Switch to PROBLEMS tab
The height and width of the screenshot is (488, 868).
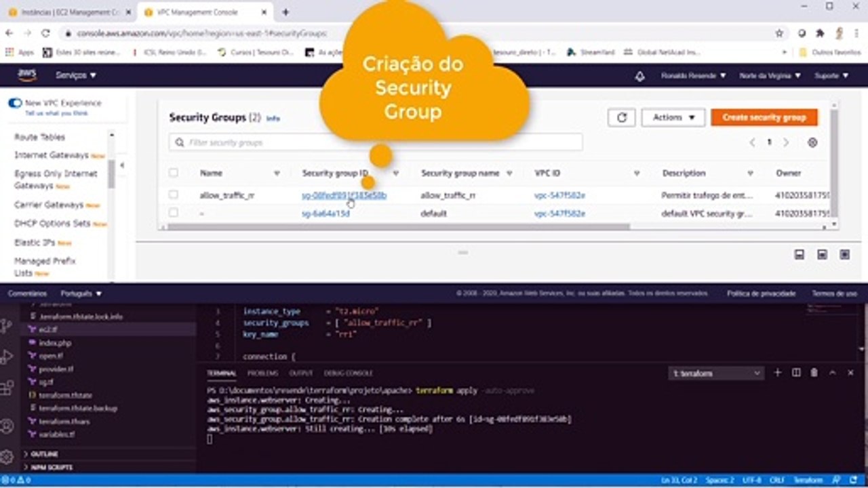coord(262,373)
